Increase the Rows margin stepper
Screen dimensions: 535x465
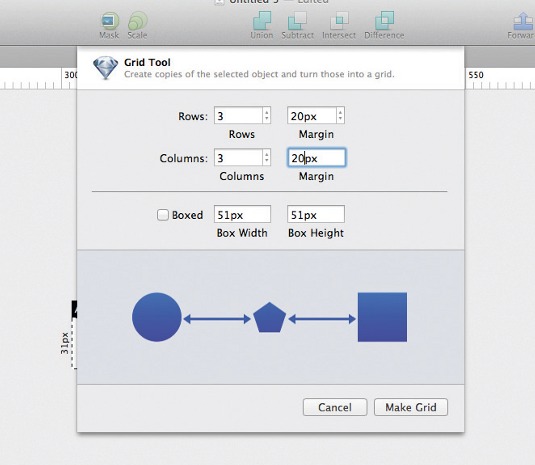click(x=340, y=112)
